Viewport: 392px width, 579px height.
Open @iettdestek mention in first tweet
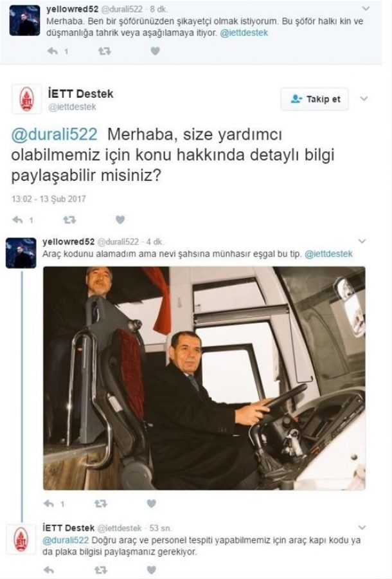coord(244,33)
